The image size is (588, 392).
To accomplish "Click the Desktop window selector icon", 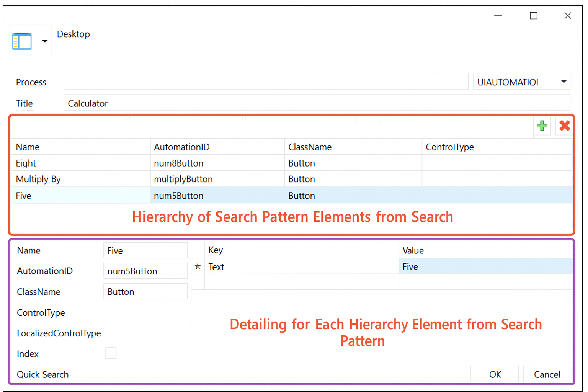I will (22, 41).
